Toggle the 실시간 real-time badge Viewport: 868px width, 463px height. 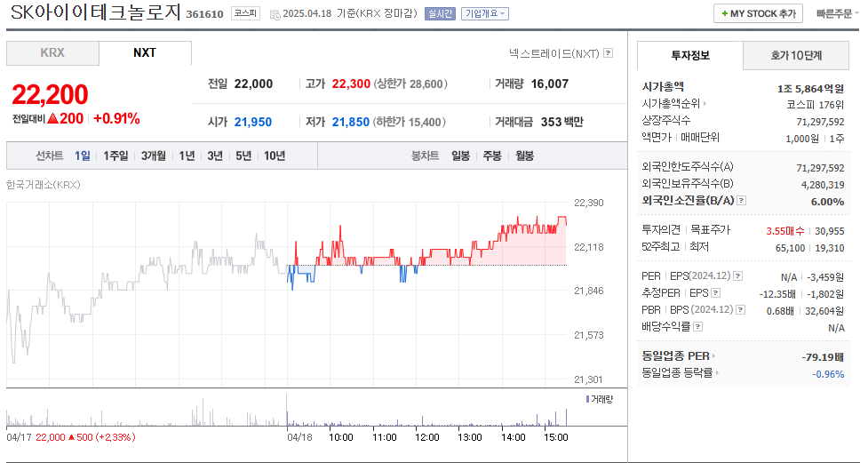(x=440, y=13)
